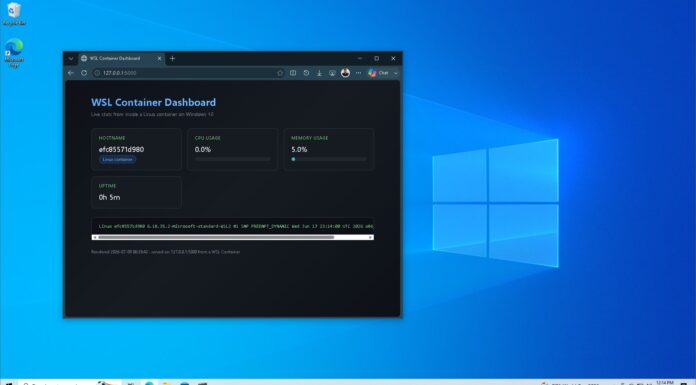The height and width of the screenshot is (385, 696).
Task: Open the Settings and more menu
Action: pyautogui.click(x=358, y=73)
